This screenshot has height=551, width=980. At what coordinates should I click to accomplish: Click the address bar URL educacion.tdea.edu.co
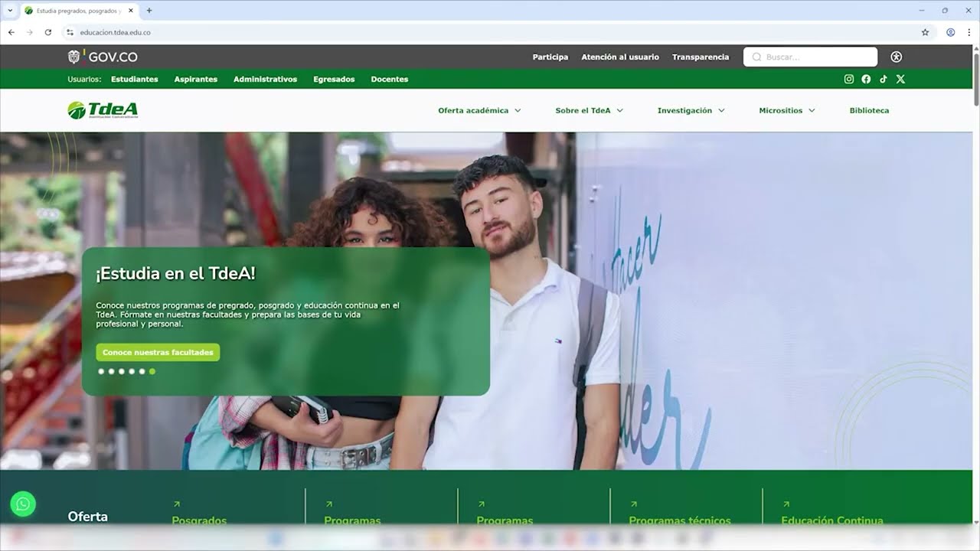(115, 32)
